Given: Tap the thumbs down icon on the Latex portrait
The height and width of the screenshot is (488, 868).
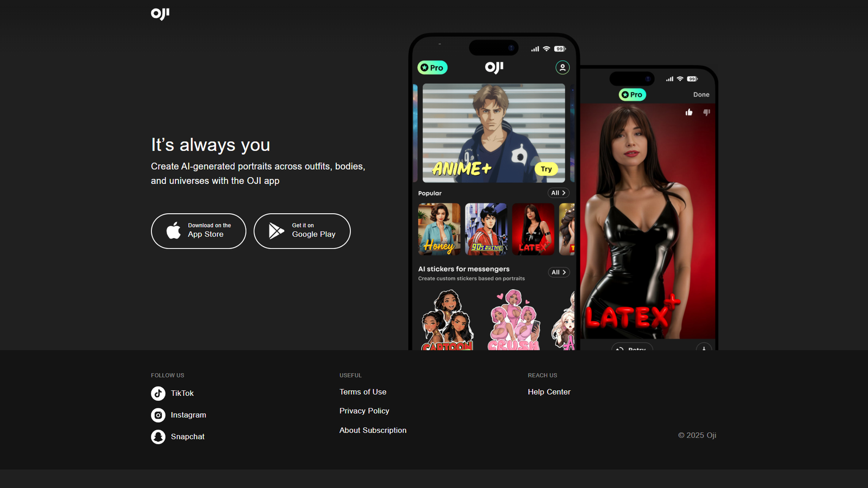Looking at the screenshot, I should coord(706,112).
